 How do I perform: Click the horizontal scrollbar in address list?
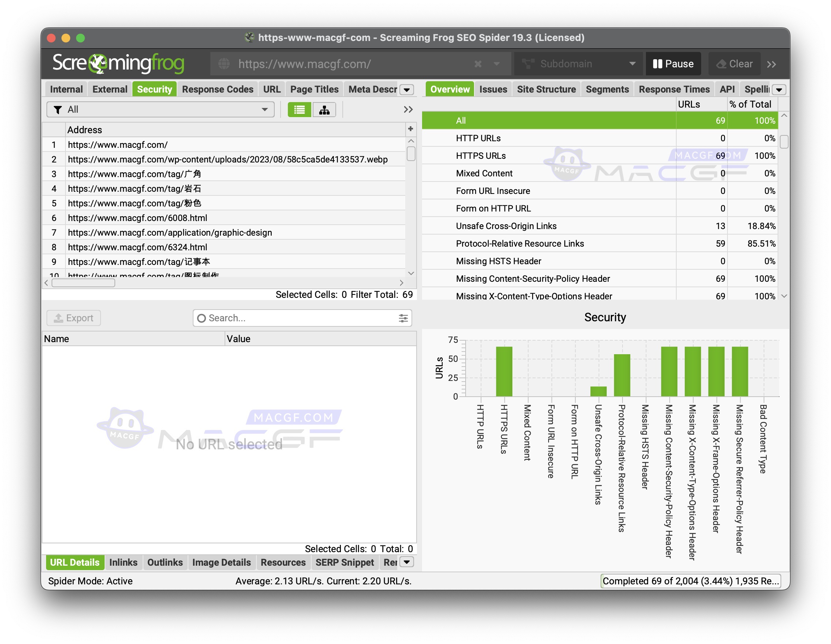(83, 283)
